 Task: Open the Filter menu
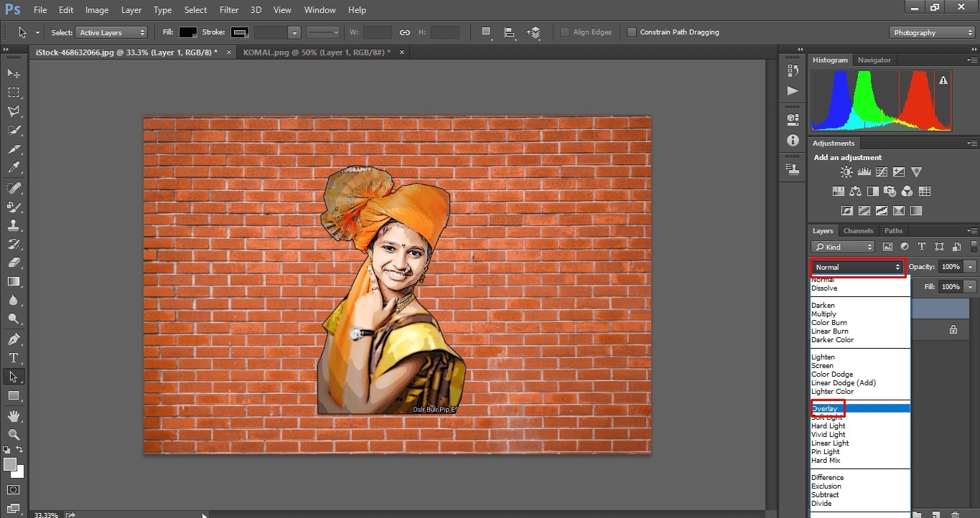pyautogui.click(x=229, y=10)
